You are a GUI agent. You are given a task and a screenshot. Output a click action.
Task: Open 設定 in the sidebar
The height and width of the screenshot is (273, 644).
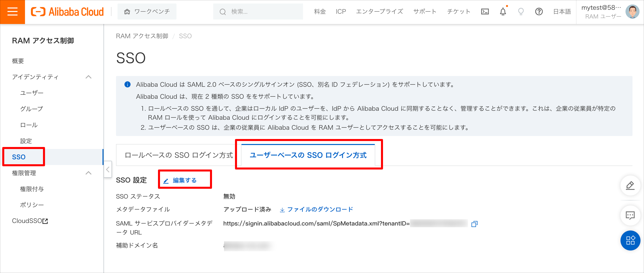[26, 141]
